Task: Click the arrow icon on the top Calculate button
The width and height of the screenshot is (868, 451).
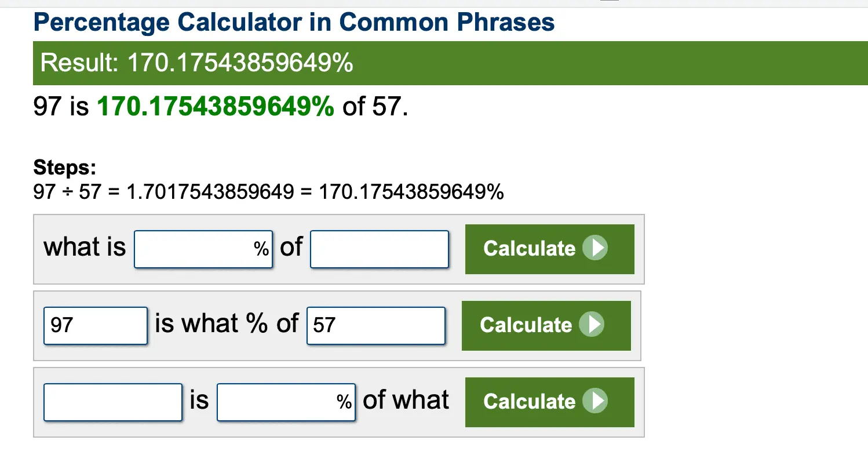Action: 595,249
